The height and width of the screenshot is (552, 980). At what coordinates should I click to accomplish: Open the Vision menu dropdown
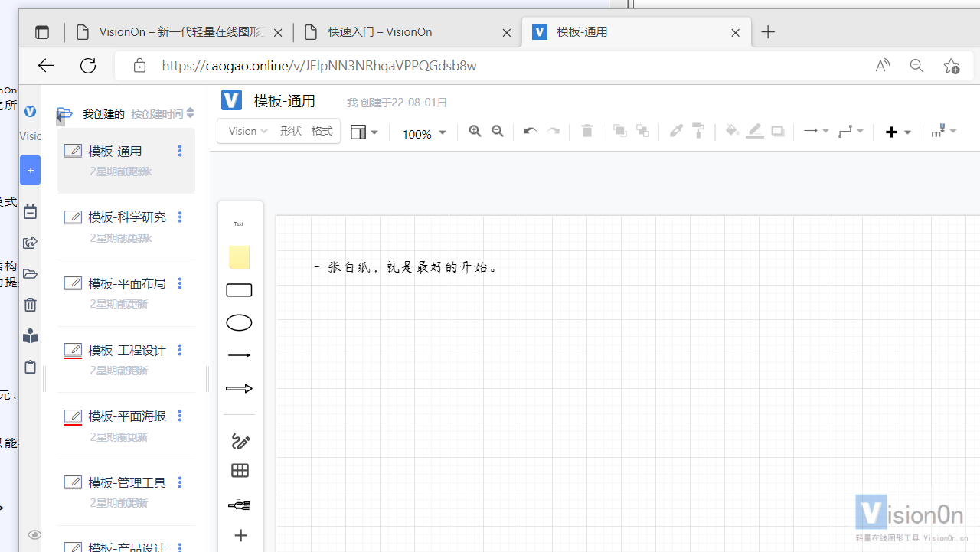point(247,131)
